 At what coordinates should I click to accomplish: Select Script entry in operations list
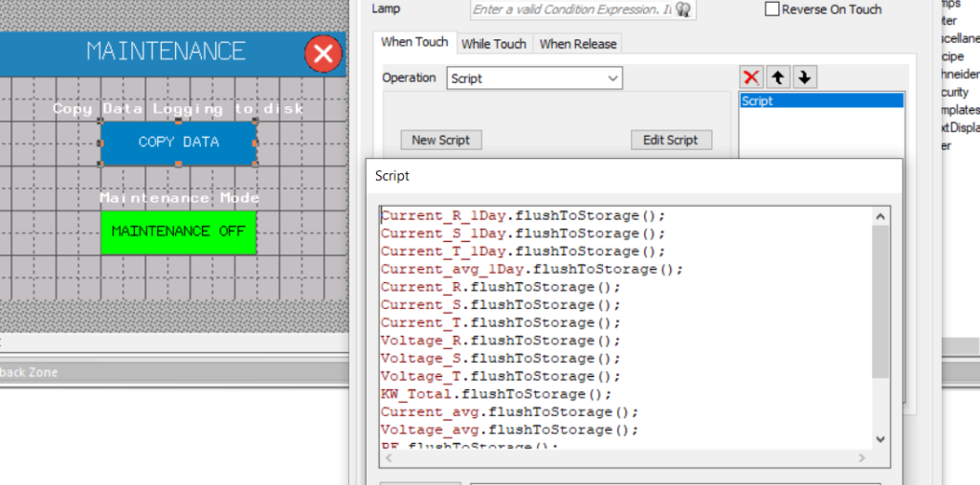tap(821, 100)
